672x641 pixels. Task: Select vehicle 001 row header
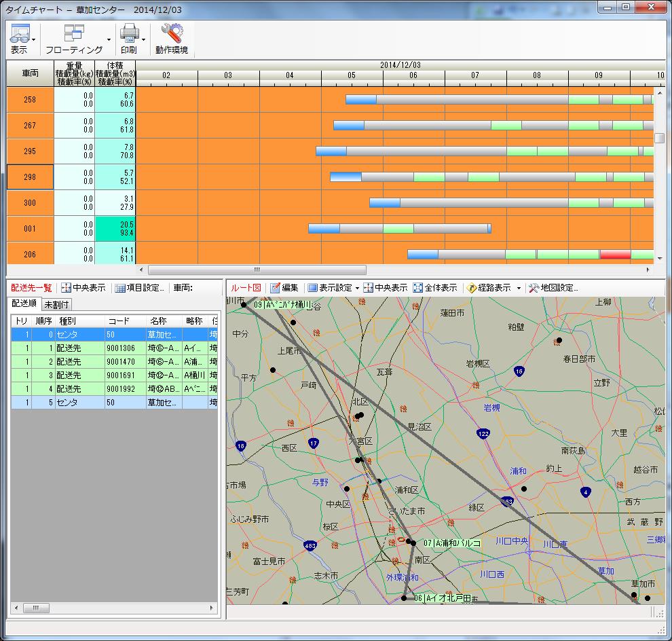[30, 229]
